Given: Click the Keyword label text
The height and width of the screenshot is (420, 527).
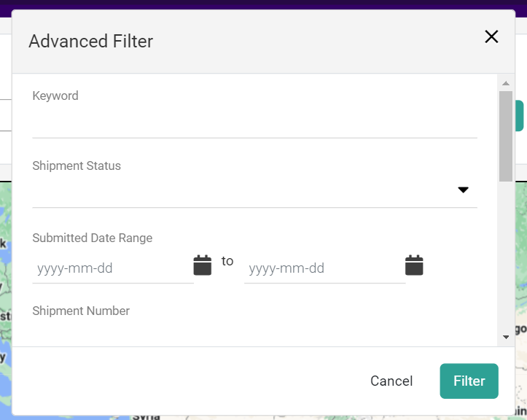Looking at the screenshot, I should 55,96.
